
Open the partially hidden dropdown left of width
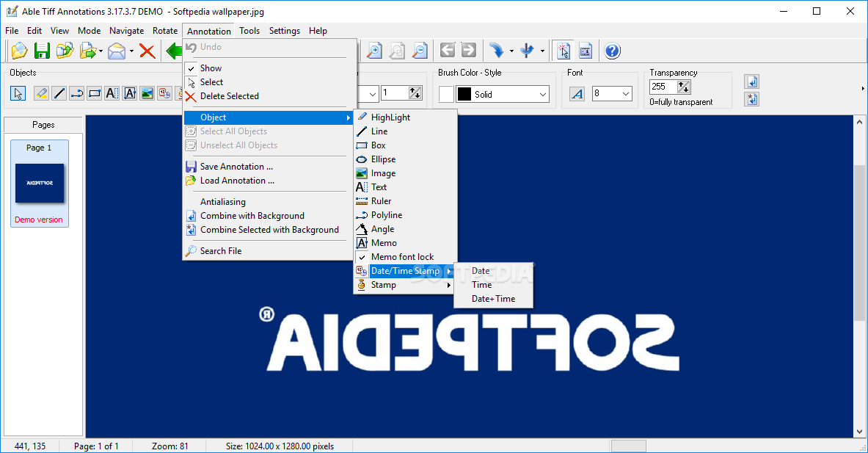coord(373,93)
